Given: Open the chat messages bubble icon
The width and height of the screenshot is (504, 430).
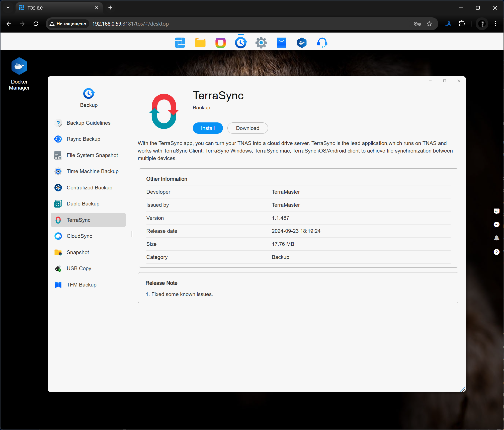Looking at the screenshot, I should 496,225.
